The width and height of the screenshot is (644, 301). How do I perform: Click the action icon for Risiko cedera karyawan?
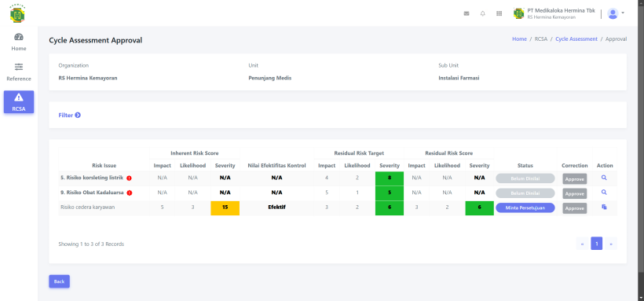(604, 207)
